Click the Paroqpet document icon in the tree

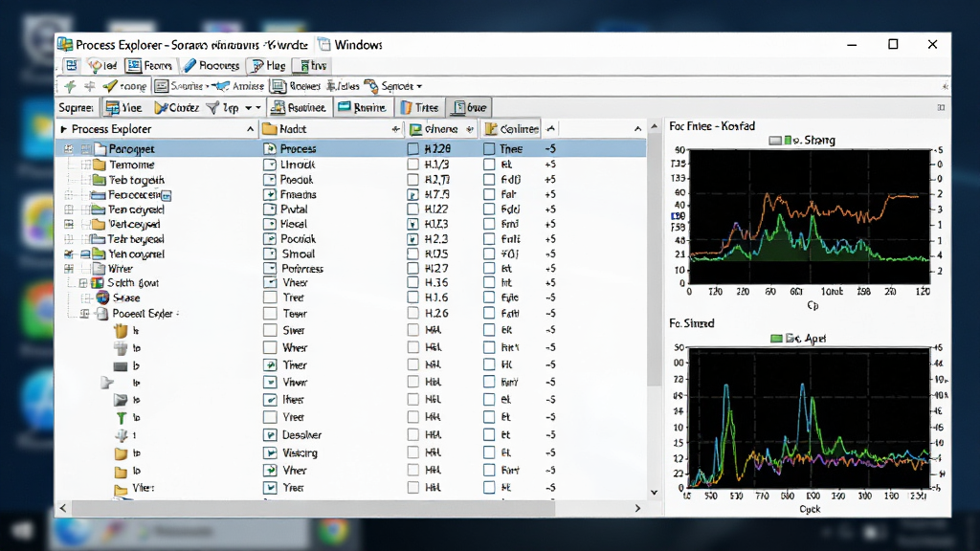coord(100,149)
